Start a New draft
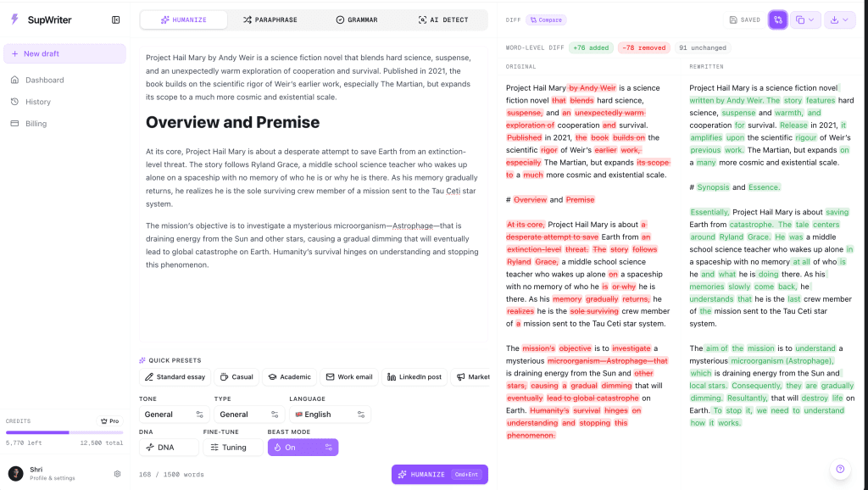This screenshot has width=868, height=490. [64, 53]
